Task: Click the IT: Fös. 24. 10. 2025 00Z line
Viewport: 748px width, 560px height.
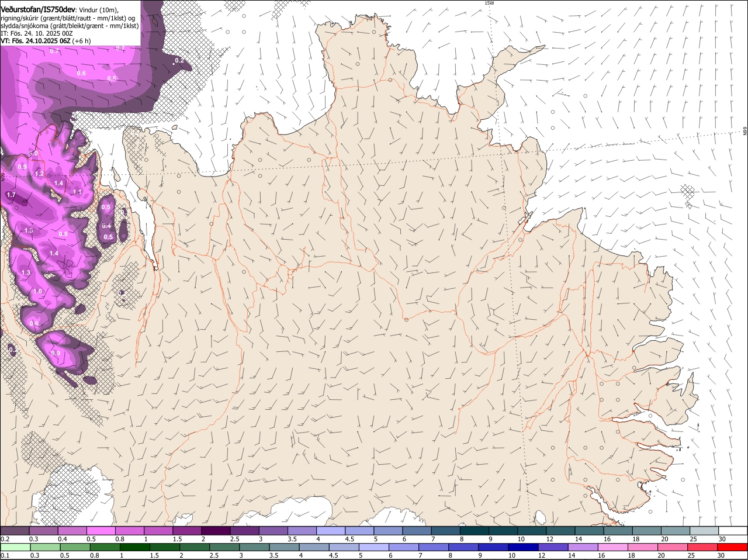Action: coord(37,33)
